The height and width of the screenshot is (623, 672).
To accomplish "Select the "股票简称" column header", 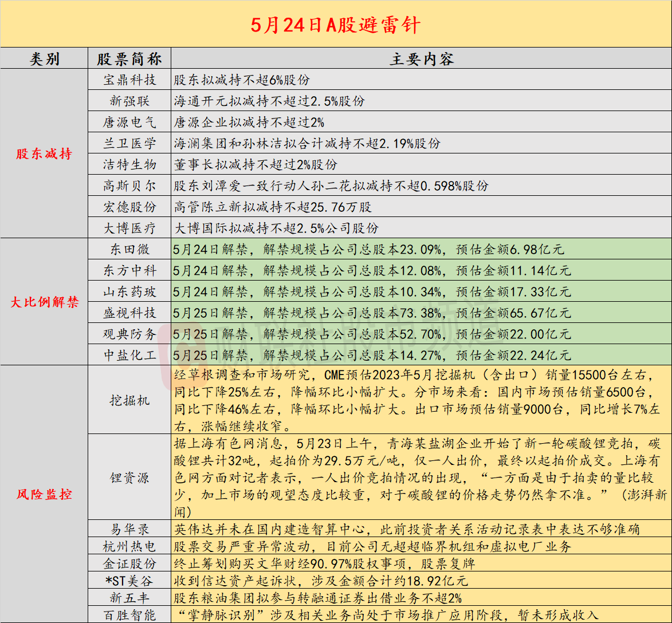I will [129, 59].
